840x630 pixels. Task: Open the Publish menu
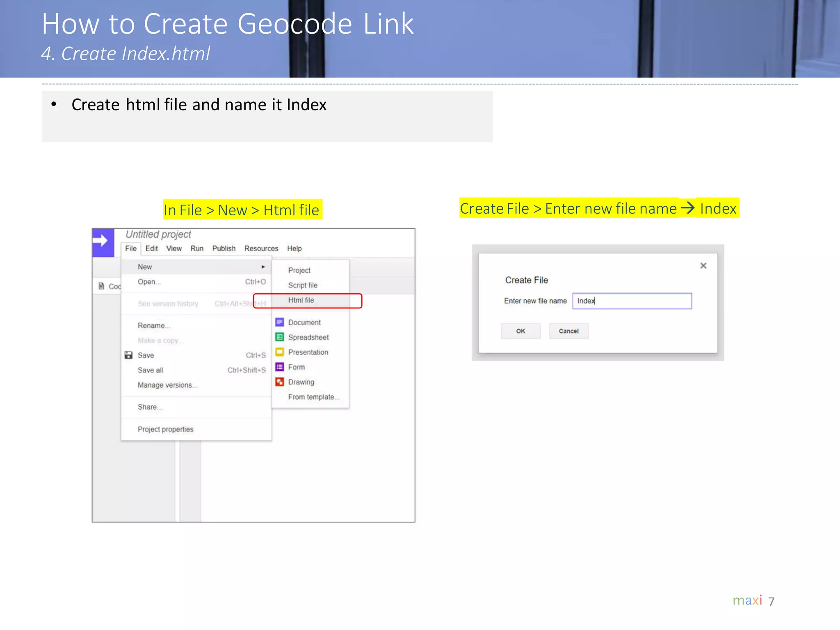click(224, 249)
